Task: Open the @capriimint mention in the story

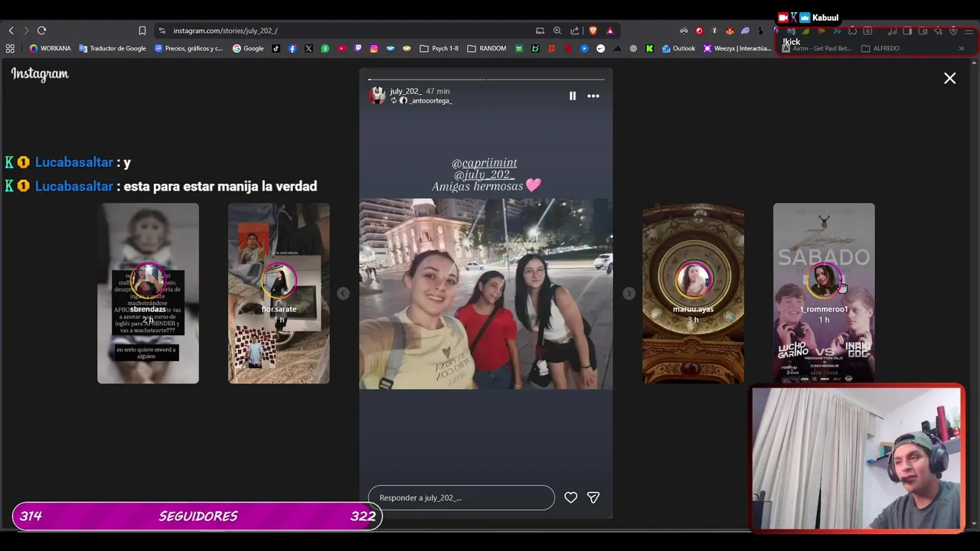Action: coord(485,162)
